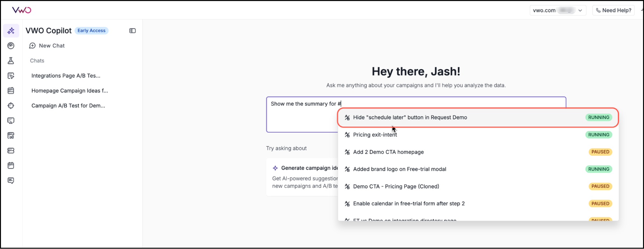This screenshot has height=249, width=644.
Task: Select 'Enable calendar in free-trial form' campaign
Action: (409, 204)
